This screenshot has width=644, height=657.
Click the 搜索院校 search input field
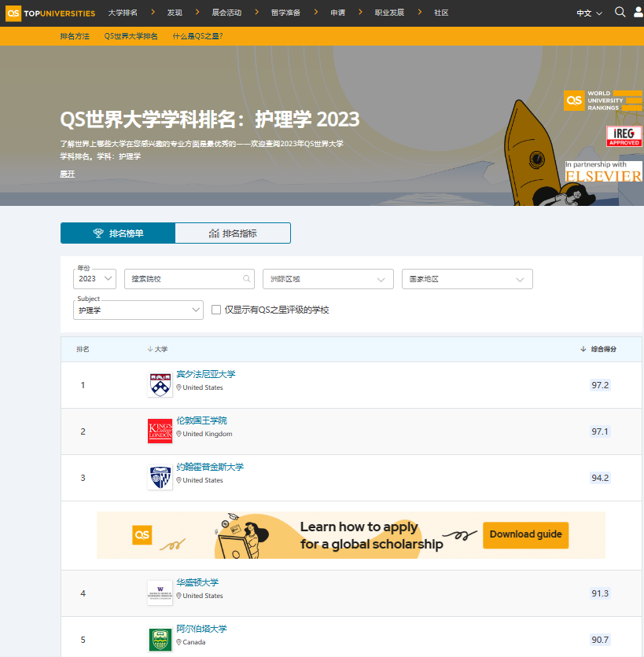(189, 279)
